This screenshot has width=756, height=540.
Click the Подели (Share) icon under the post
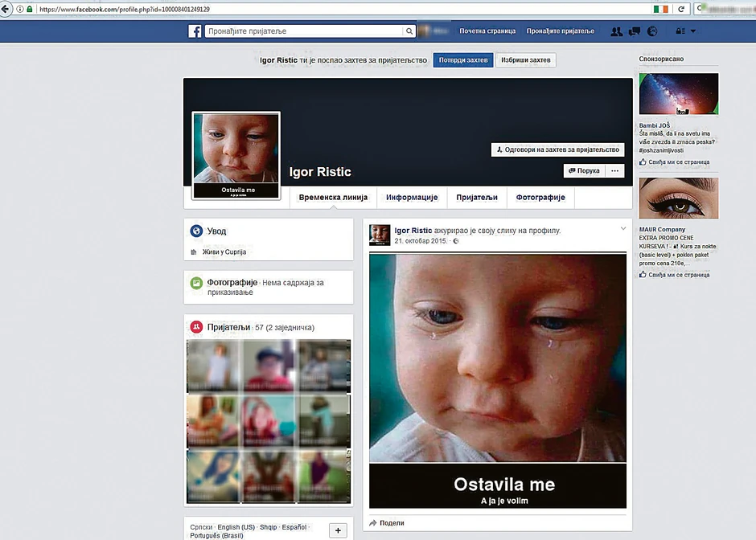372,522
